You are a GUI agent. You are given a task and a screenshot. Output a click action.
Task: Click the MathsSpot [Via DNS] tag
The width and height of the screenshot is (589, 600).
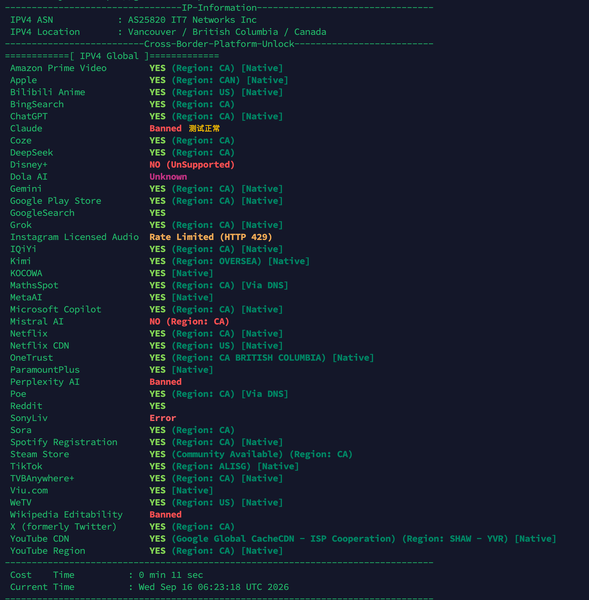click(x=264, y=285)
